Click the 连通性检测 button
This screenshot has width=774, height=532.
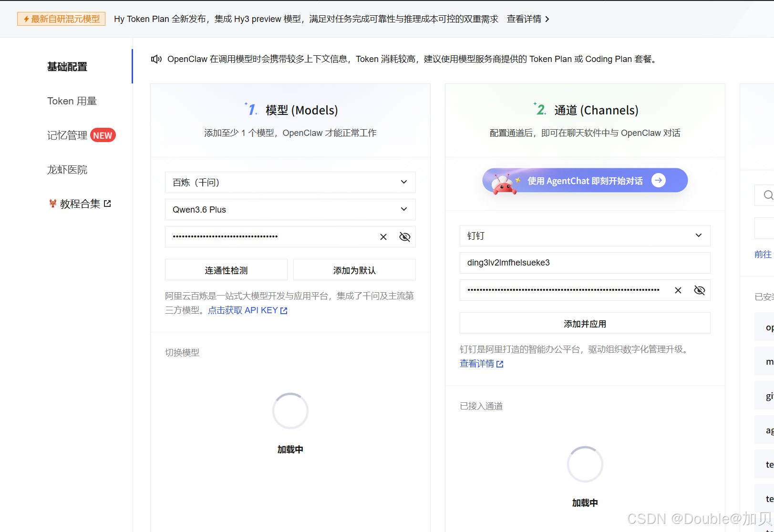pyautogui.click(x=226, y=270)
